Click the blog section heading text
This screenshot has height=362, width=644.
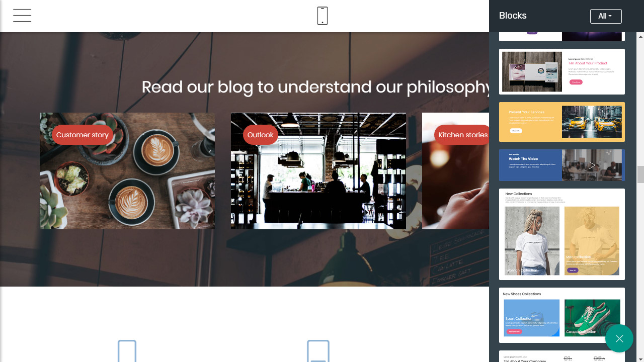coord(316,87)
